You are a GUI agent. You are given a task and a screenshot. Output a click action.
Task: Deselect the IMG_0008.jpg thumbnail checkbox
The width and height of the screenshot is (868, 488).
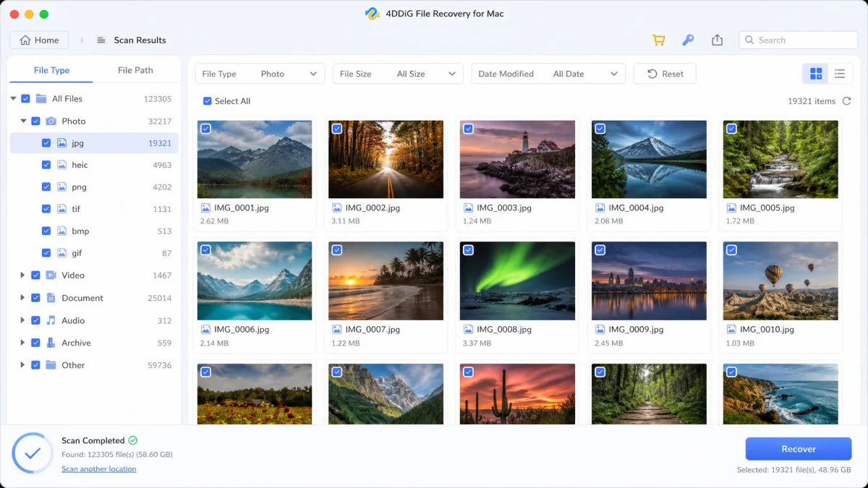tap(468, 250)
